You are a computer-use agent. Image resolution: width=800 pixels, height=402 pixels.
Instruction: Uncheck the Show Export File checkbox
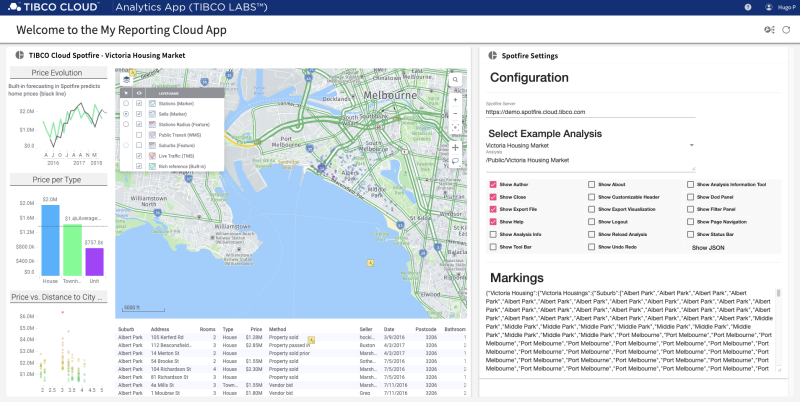pos(493,209)
